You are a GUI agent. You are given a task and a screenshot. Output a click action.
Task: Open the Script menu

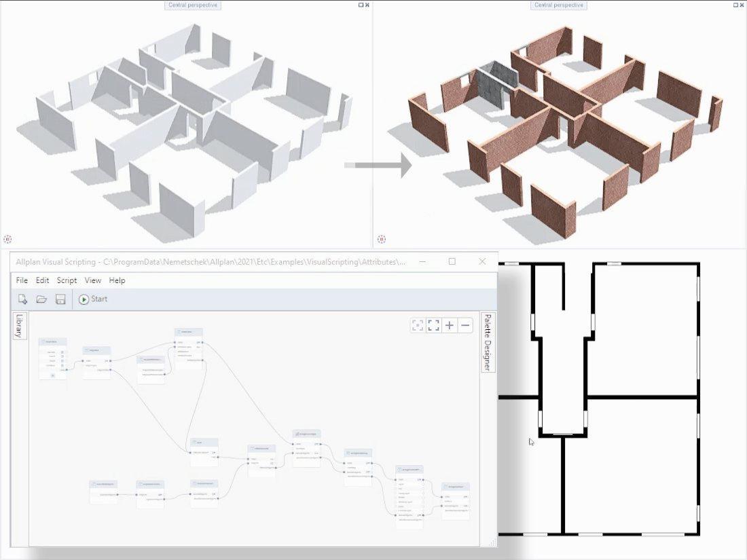67,280
